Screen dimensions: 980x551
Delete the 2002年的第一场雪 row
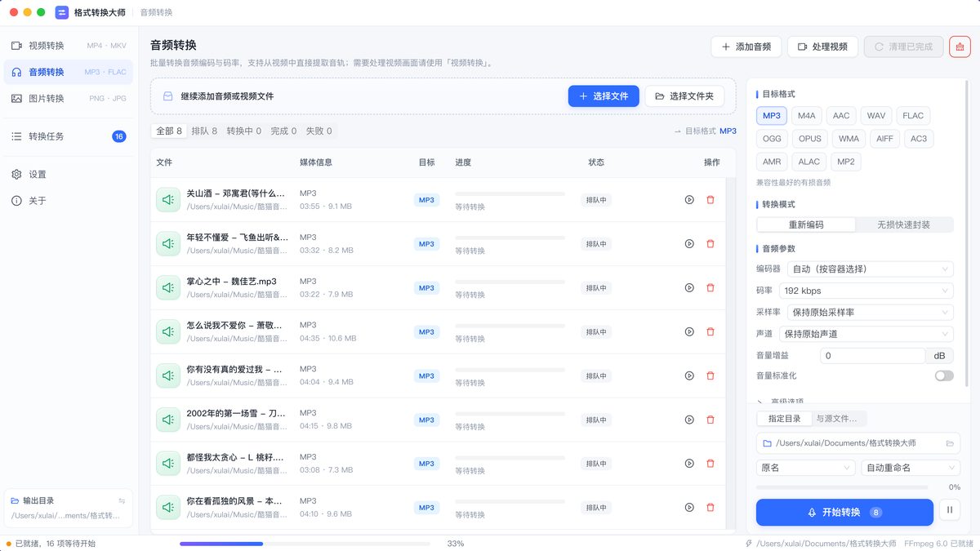tap(710, 420)
